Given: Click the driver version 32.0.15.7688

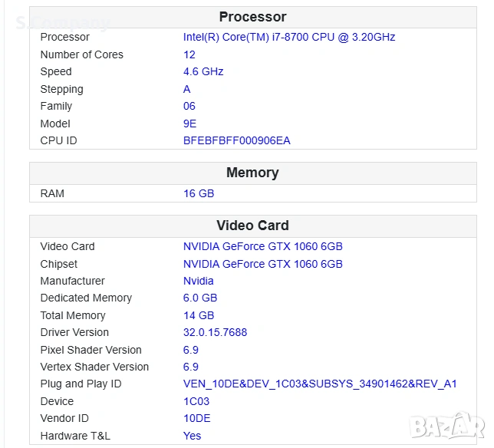Looking at the screenshot, I should coord(215,332).
